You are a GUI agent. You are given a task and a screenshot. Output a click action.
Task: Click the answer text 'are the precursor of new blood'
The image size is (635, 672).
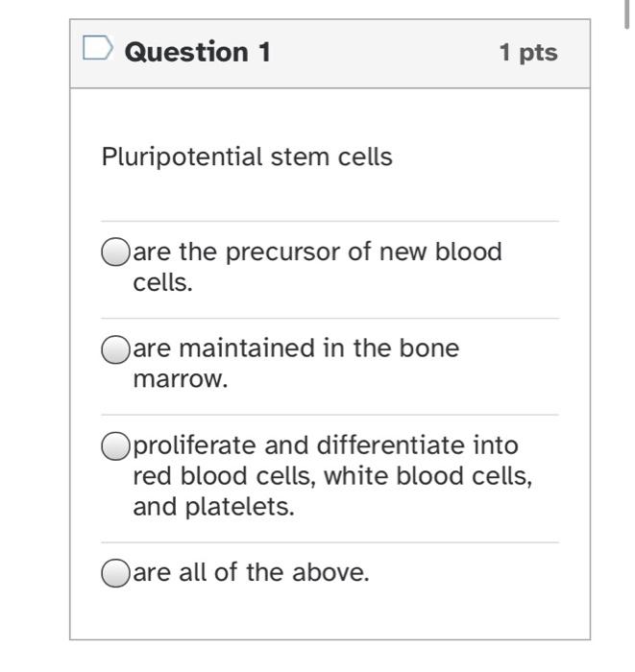(317, 252)
